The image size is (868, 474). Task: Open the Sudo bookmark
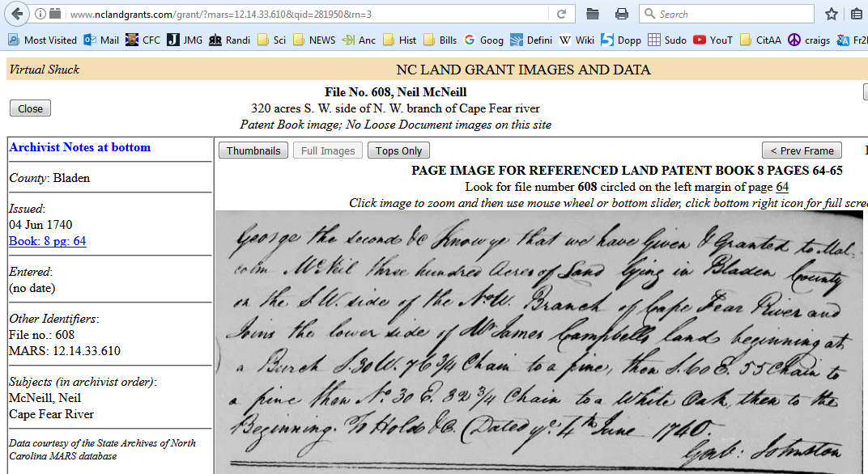(x=667, y=40)
